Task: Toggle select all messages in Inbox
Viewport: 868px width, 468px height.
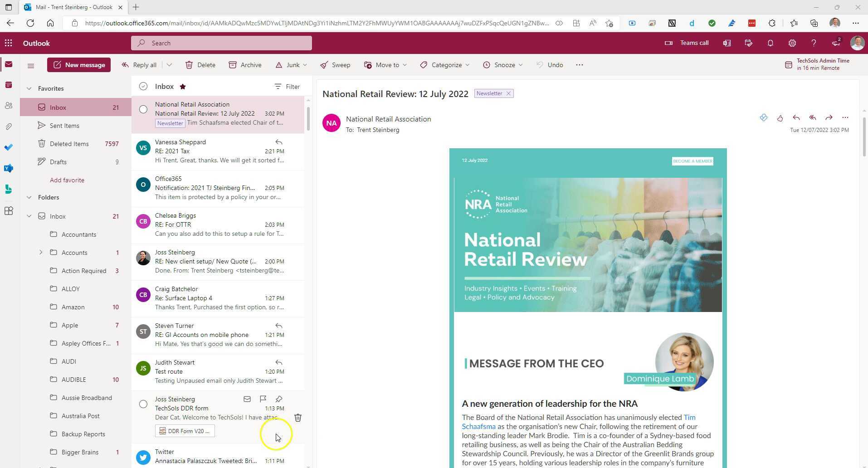Action: coord(143,87)
